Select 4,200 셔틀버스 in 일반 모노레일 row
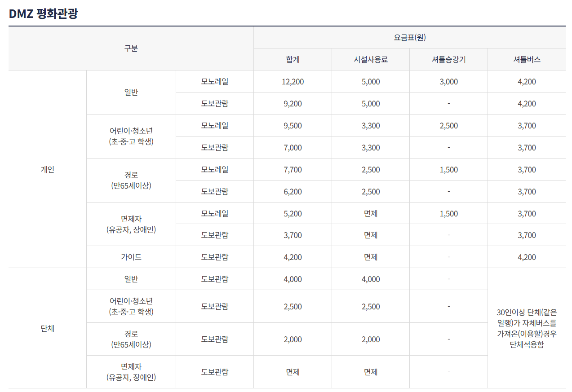The width and height of the screenshot is (572, 392). (527, 82)
